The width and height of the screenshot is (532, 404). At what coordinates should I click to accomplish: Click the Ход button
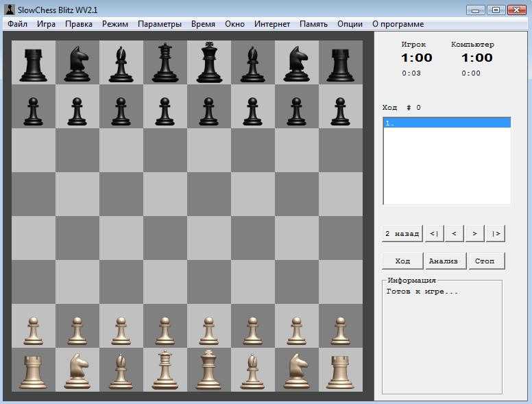pyautogui.click(x=402, y=261)
